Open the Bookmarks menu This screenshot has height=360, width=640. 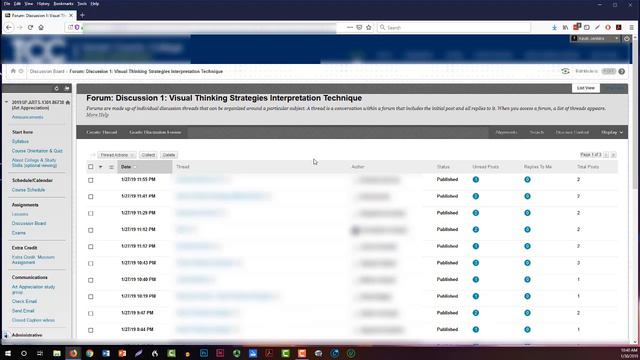(63, 4)
